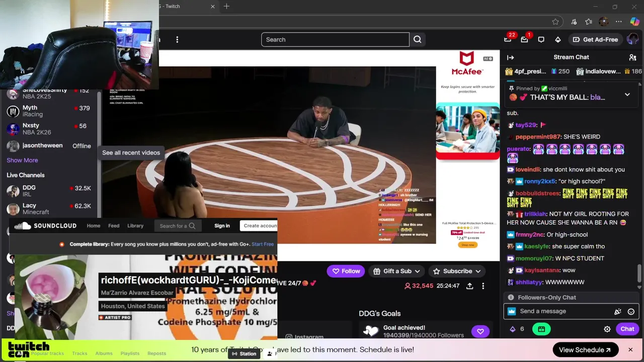Open the Copilot icon in browser toolbar
Screen dimensions: 644x362
(x=634, y=22)
